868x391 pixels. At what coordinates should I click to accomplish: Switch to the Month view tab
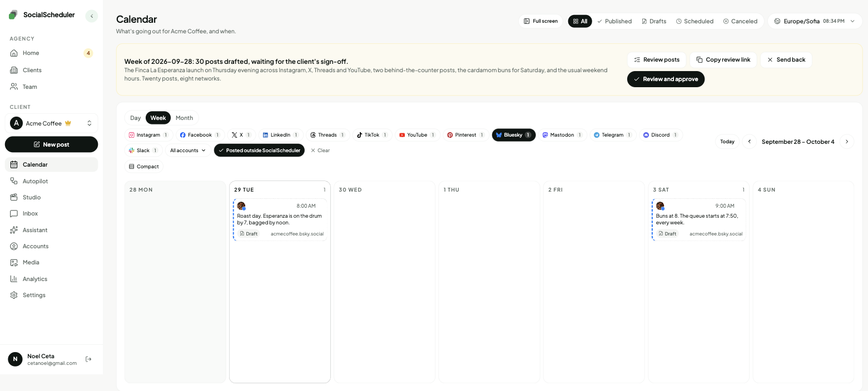[x=184, y=118]
